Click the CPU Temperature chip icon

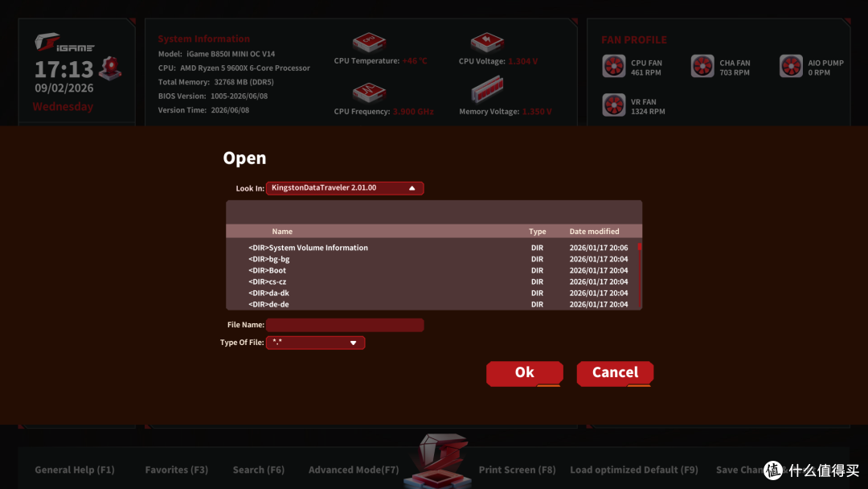coord(369,42)
